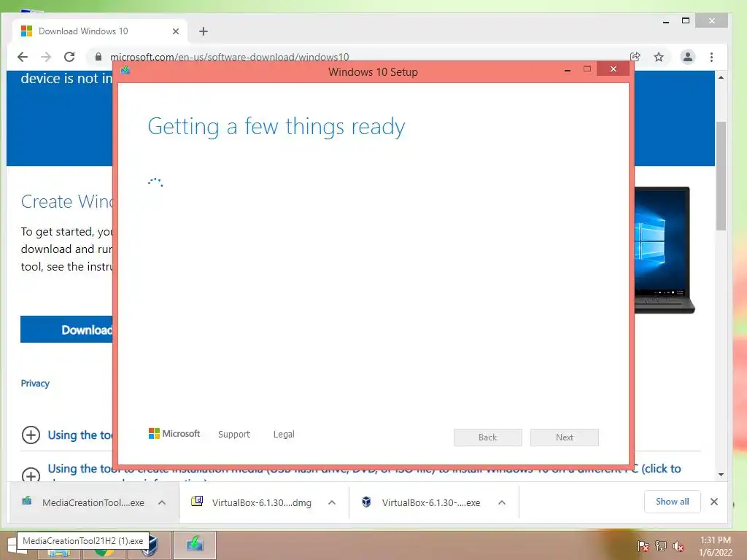Maximize the Chrome browser window
Image resolution: width=747 pixels, height=560 pixels.
686,20
